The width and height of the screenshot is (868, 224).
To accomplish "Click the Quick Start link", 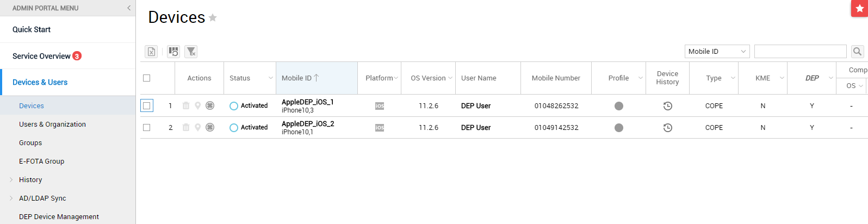I will point(32,29).
